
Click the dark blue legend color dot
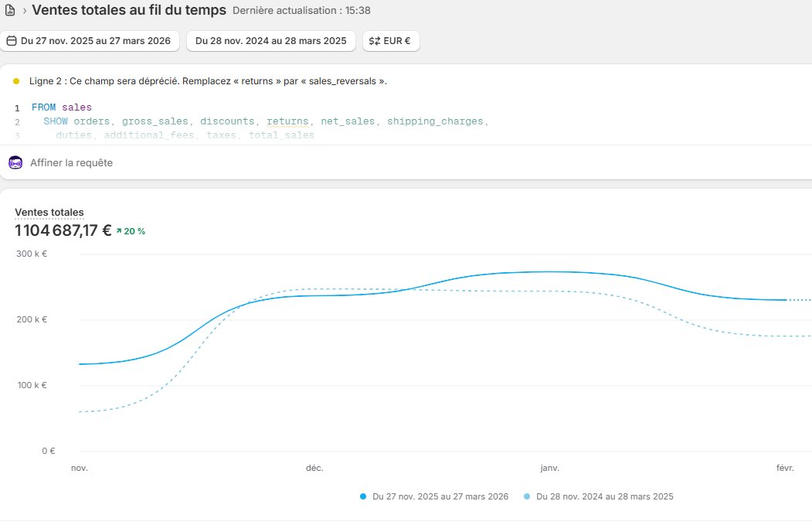(x=363, y=496)
